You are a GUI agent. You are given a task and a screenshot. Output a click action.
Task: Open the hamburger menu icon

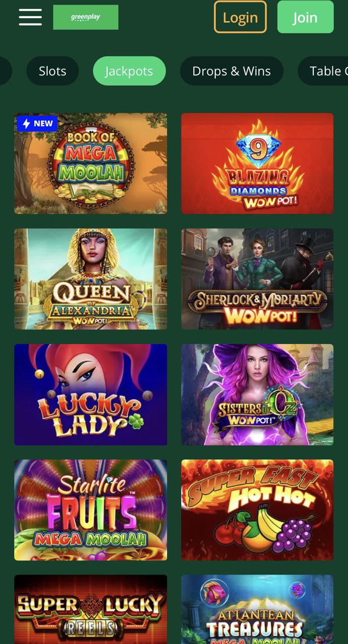[x=30, y=17]
